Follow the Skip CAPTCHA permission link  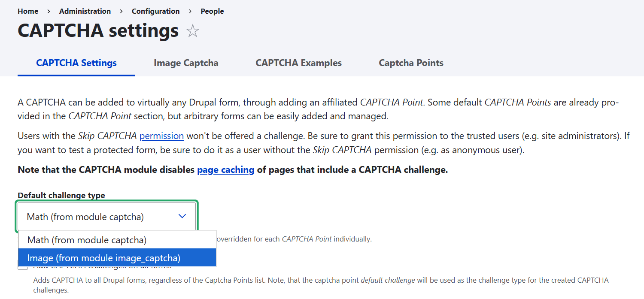click(x=161, y=136)
